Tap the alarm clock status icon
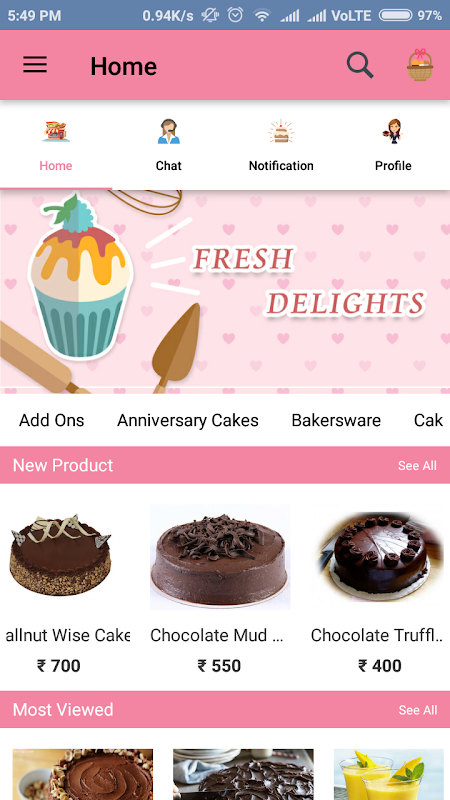The image size is (450, 800). (x=235, y=15)
